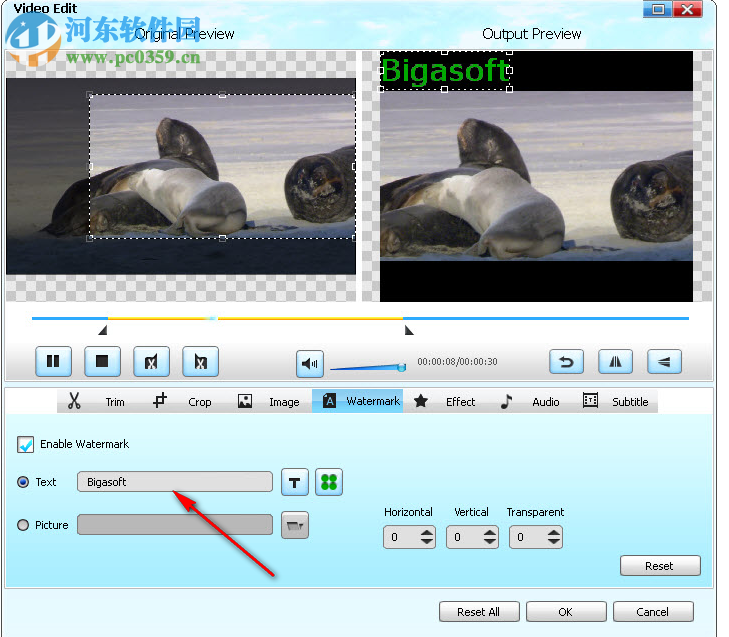Viewport: 729px width, 637px height.
Task: Close the Video Edit window
Action: [x=688, y=9]
